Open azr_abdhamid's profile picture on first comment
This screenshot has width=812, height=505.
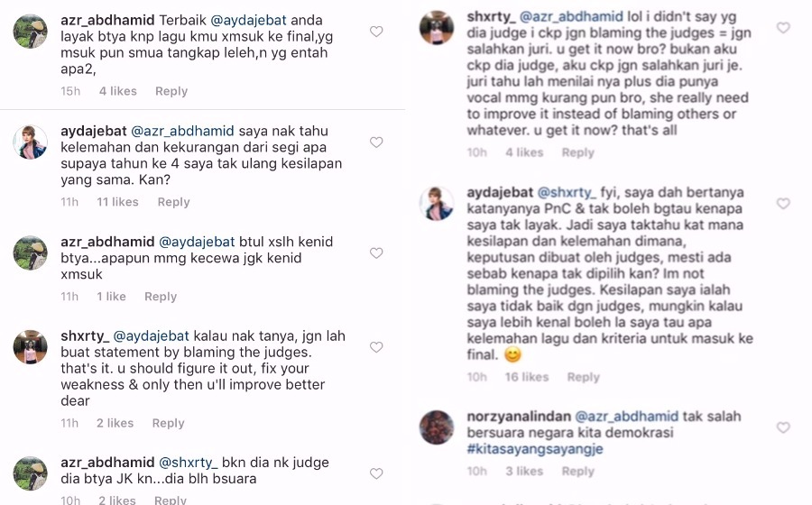click(x=30, y=32)
